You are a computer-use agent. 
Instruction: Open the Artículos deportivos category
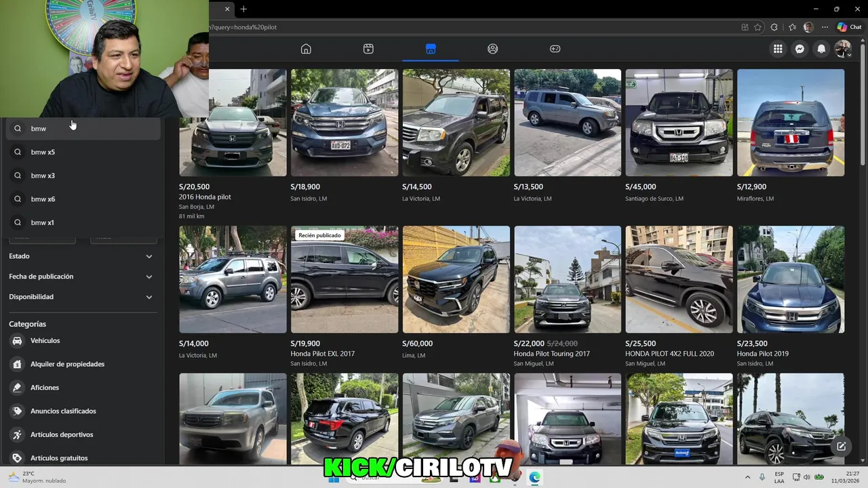click(81, 434)
